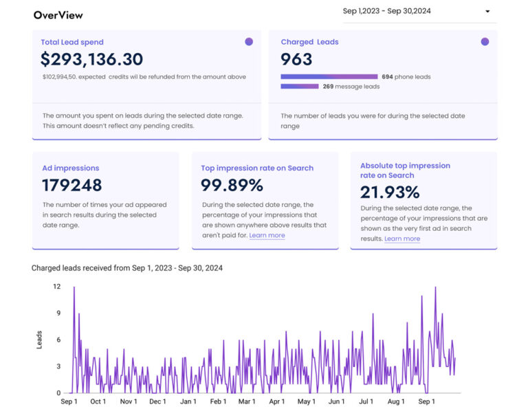528x420 pixels.
Task: Click the $293,136.30 spend amount
Action: pyautogui.click(x=91, y=59)
